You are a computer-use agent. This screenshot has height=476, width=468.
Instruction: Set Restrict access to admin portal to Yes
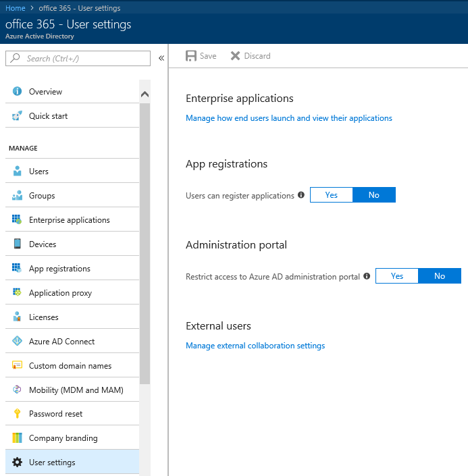coord(397,276)
